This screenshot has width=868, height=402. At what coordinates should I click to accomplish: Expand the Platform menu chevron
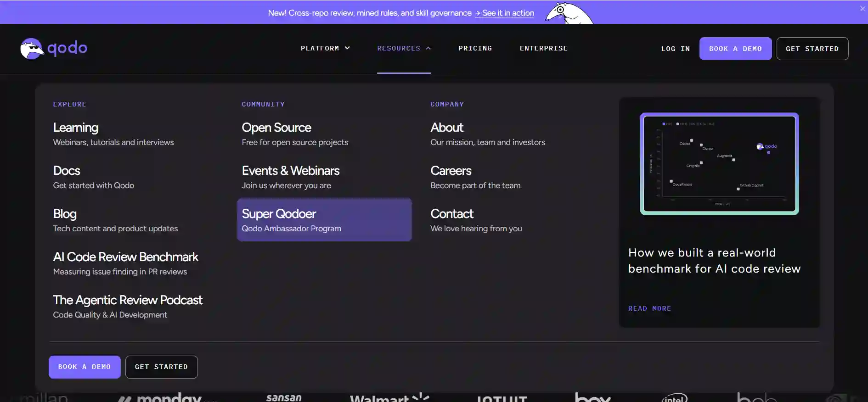[x=347, y=48]
